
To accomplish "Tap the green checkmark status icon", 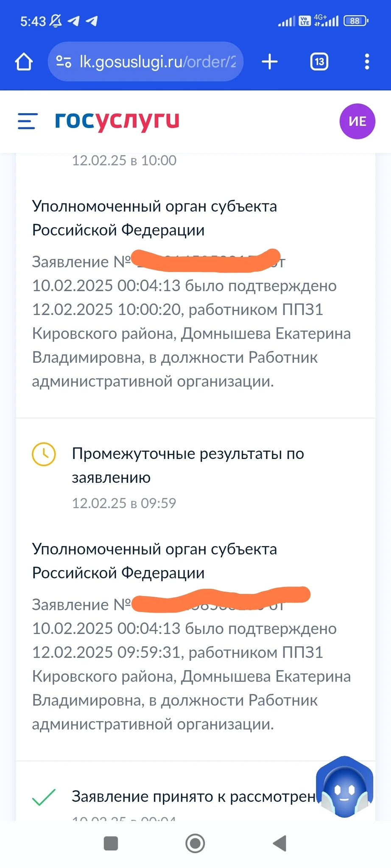I will 44,797.
